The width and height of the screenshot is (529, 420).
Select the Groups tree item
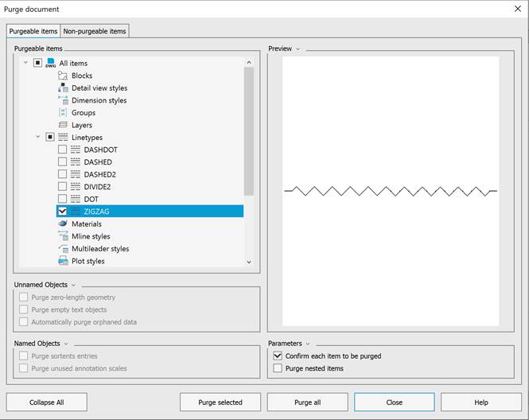coord(84,113)
